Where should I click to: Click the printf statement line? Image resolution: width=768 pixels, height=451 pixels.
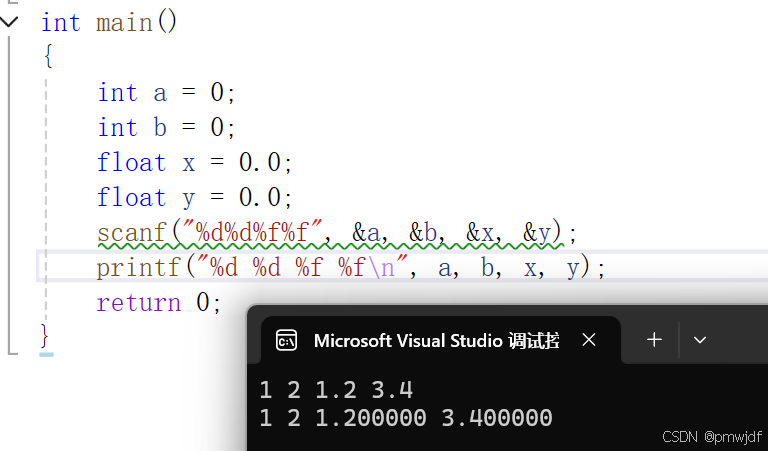[351, 267]
